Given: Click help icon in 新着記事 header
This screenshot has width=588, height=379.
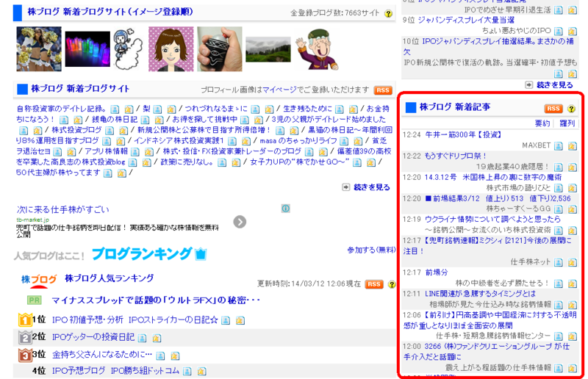Looking at the screenshot, I should pyautogui.click(x=571, y=109).
